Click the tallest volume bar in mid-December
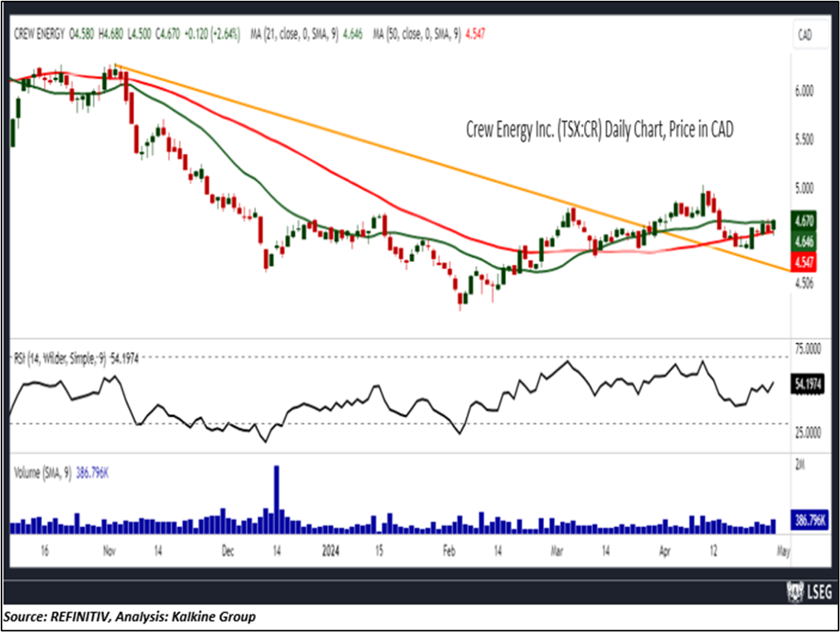840x632 pixels. coord(277,499)
